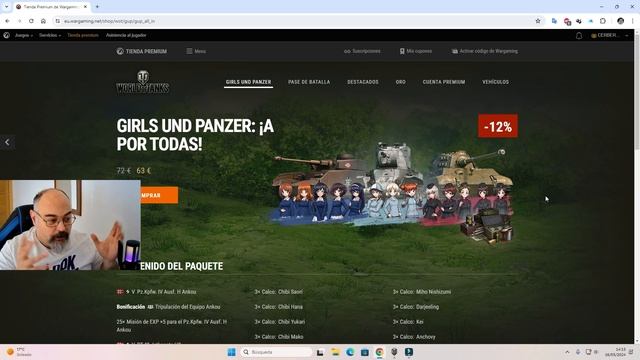
Task: Click the -12% discount badge
Action: (x=498, y=126)
